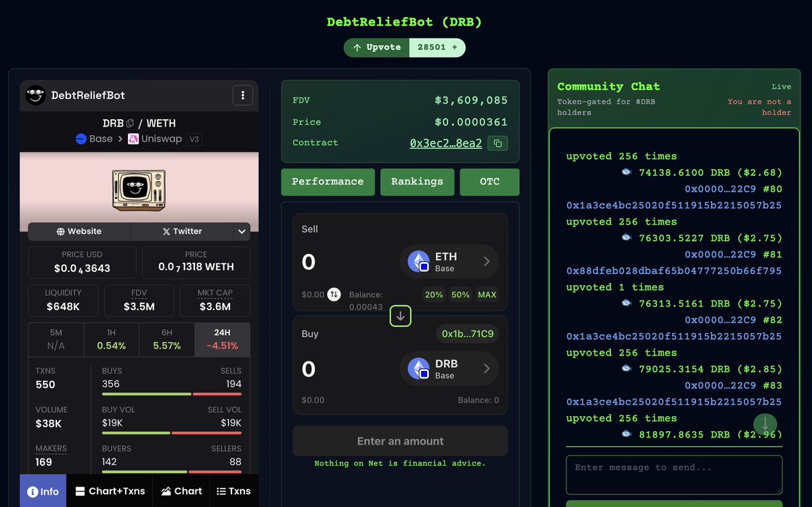
Task: Click the Base chain link
Action: [x=94, y=139]
